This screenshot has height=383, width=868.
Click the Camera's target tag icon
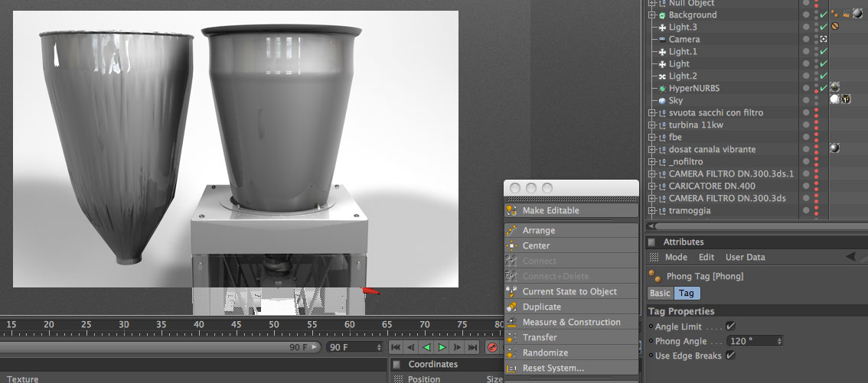[824, 39]
